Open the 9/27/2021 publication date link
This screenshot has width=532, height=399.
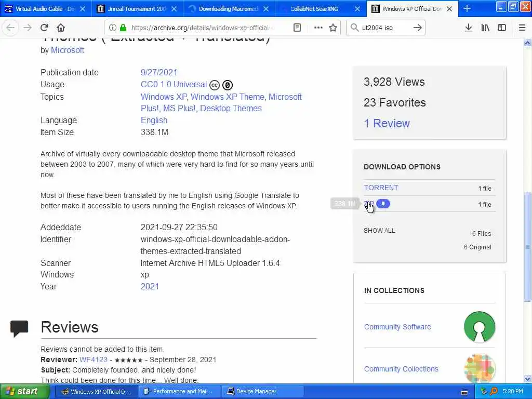point(159,72)
